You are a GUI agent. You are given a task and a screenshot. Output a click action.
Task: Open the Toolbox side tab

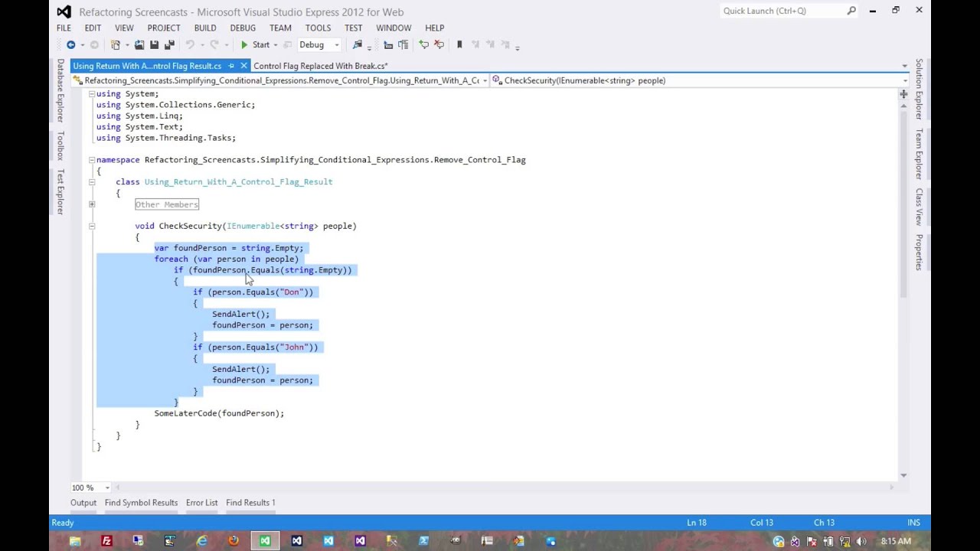coord(60,145)
